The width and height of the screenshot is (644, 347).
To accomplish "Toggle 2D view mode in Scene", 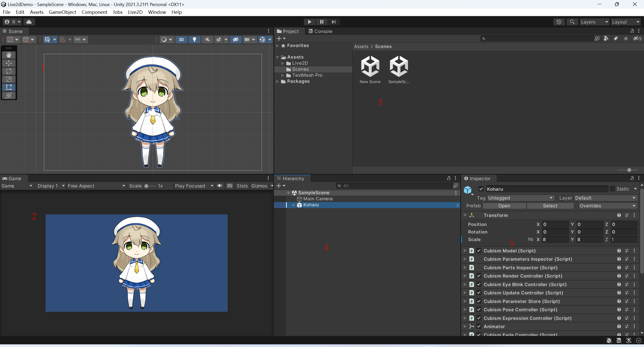I will 181,40.
